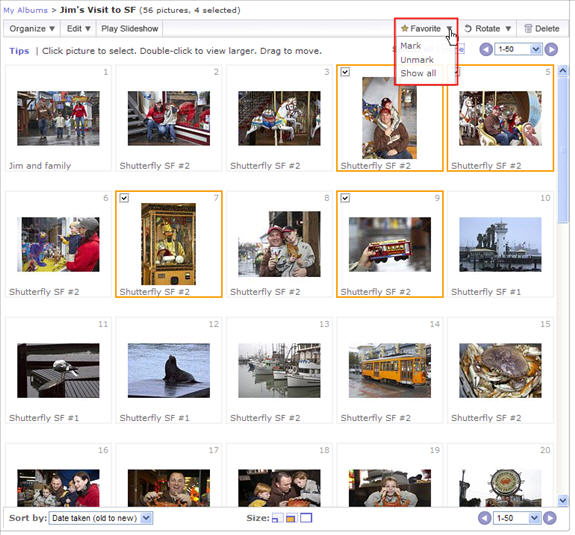Screen dimensions: 575x535
Task: Select picture 14 orange streetcar photo
Action: (x=390, y=370)
